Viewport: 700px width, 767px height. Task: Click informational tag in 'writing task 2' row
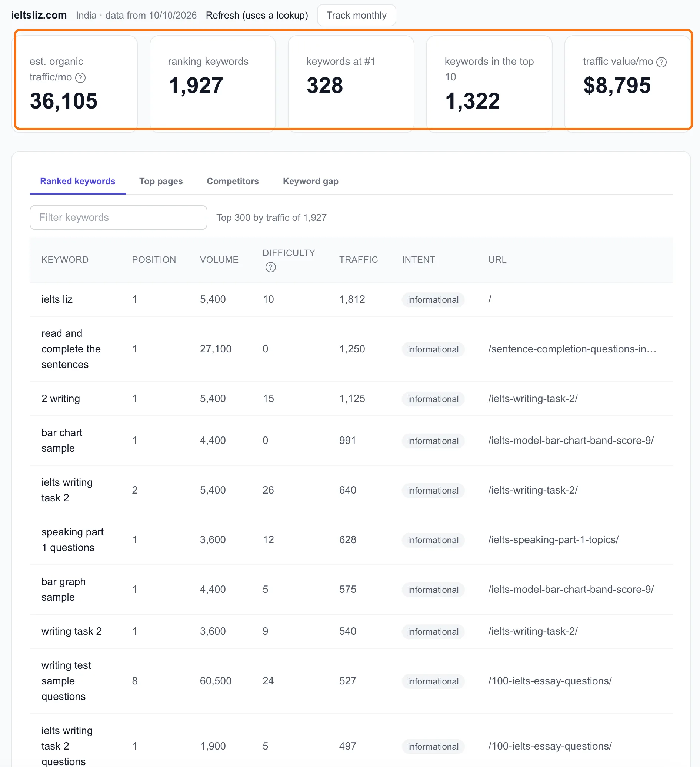[x=433, y=631]
